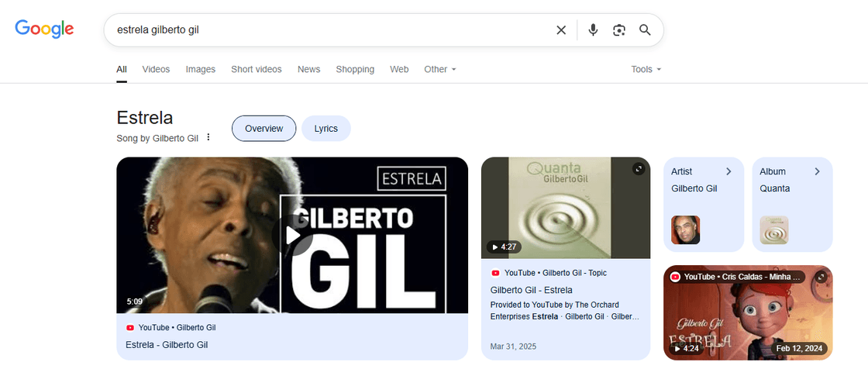Screen dimensions: 868x376
Task: Click the 5:09 duration label on main video
Action: 135,302
